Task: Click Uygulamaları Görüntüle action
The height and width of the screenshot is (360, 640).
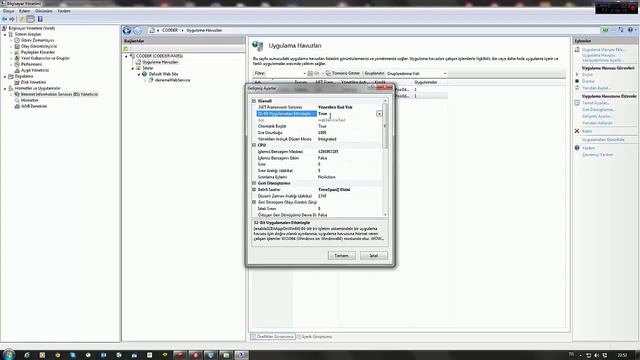Action: point(603,140)
